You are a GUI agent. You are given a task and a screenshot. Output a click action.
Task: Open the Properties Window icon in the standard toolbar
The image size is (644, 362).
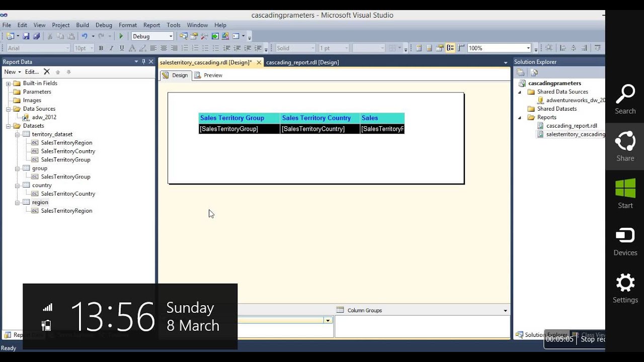(x=194, y=36)
